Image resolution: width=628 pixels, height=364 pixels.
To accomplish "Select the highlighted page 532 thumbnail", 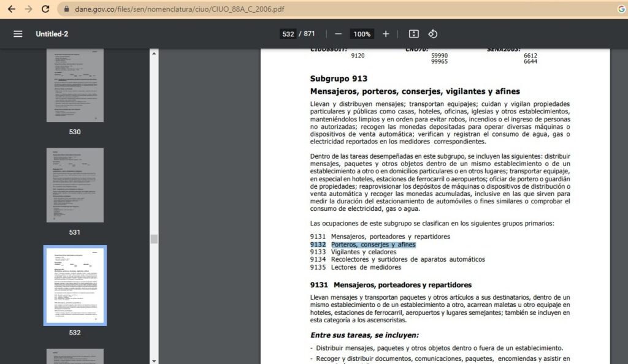I will tap(75, 285).
